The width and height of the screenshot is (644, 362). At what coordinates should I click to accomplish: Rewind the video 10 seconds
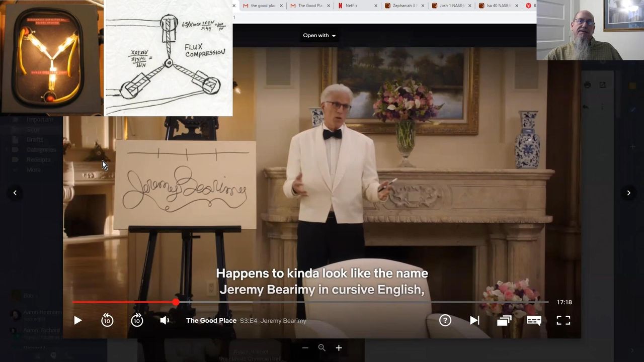click(107, 320)
